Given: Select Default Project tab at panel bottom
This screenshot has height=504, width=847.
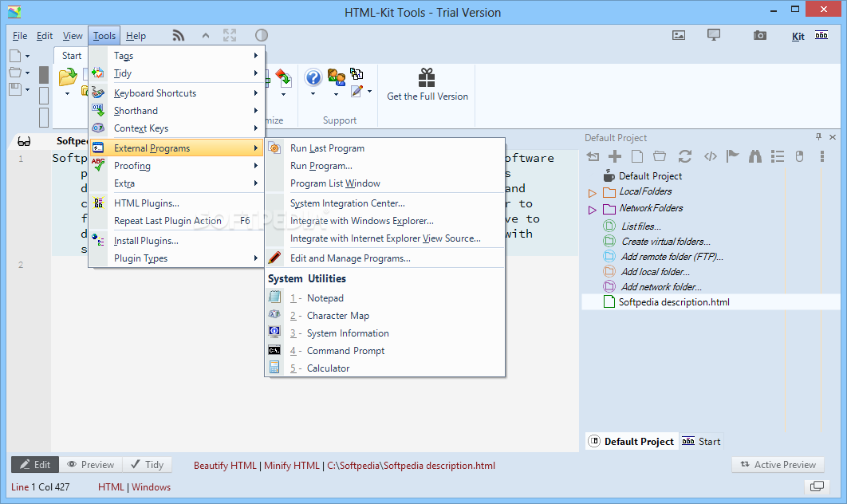Looking at the screenshot, I should coord(632,441).
